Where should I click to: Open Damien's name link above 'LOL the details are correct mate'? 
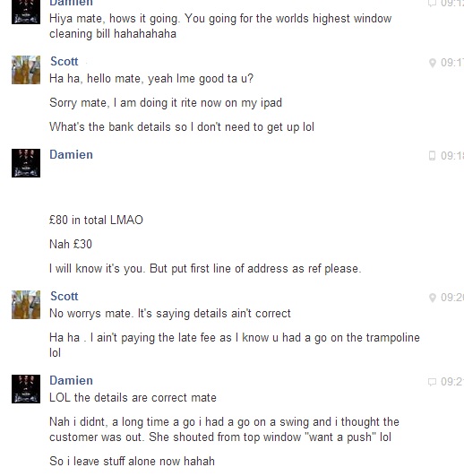[x=72, y=380]
